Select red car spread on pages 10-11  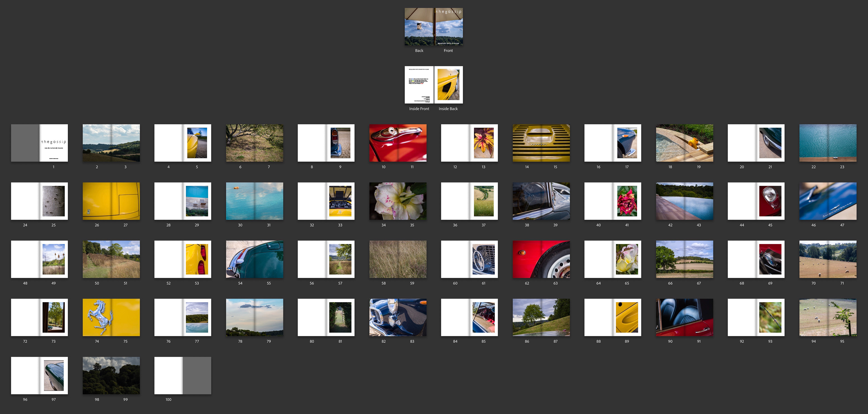tap(398, 143)
